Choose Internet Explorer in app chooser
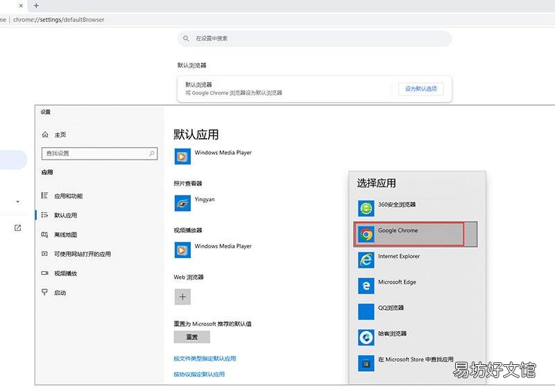555x392 pixels. [x=417, y=260]
